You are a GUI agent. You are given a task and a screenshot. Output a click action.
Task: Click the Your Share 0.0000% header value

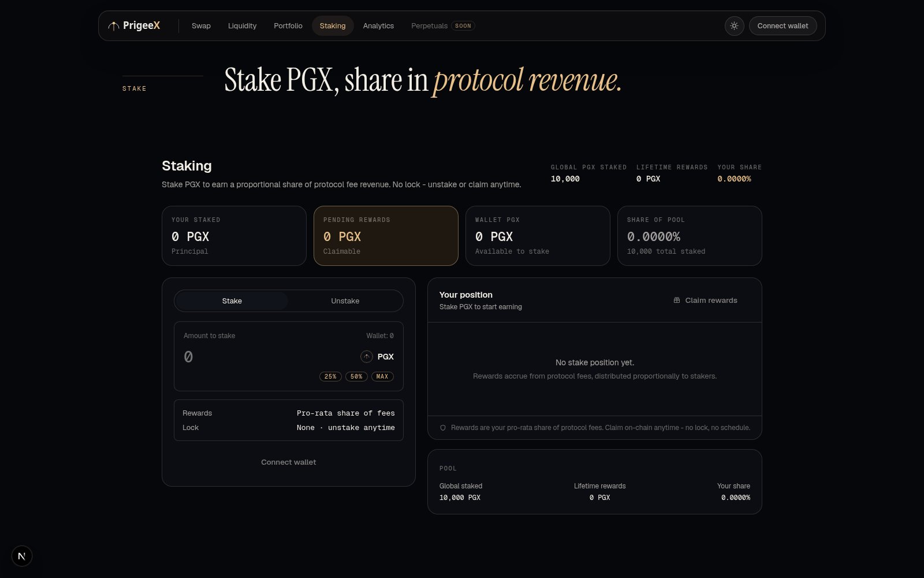pyautogui.click(x=734, y=179)
